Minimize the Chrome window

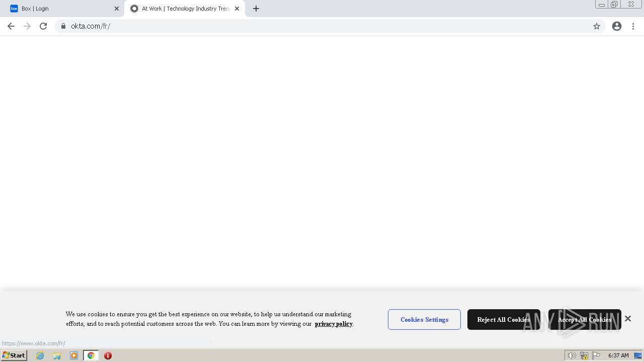click(602, 4)
